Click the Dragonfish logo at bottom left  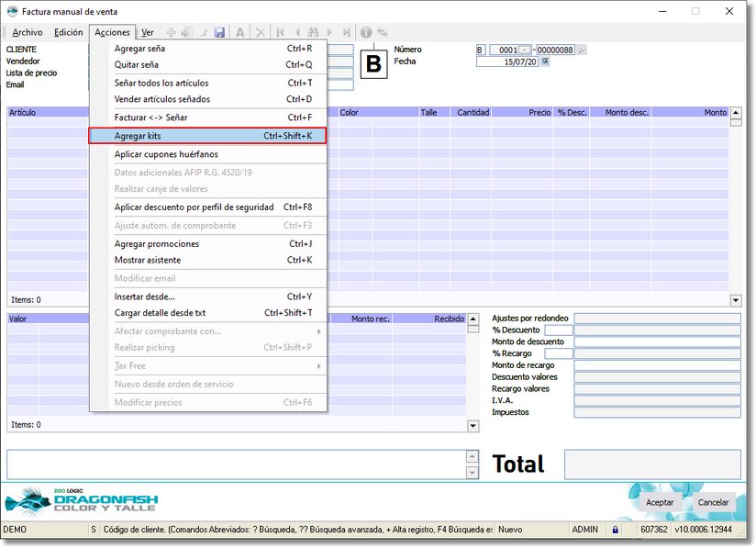click(83, 500)
